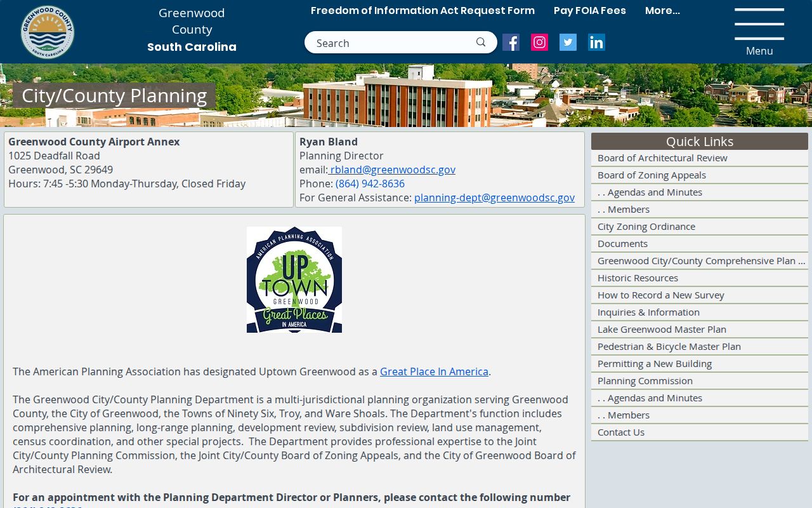The width and height of the screenshot is (812, 508).
Task: Click the Greenwood County seal logo
Action: pos(48,32)
